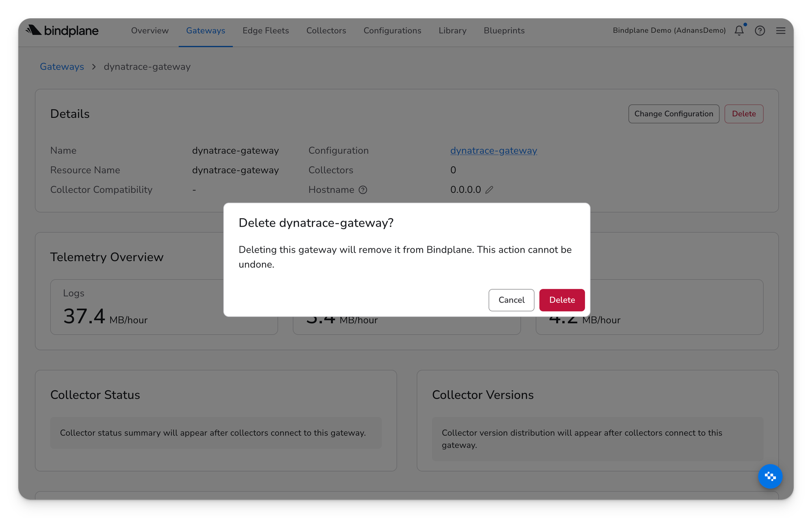812x518 pixels.
Task: Open the dynatrace-gateway configuration link
Action: 493,150
